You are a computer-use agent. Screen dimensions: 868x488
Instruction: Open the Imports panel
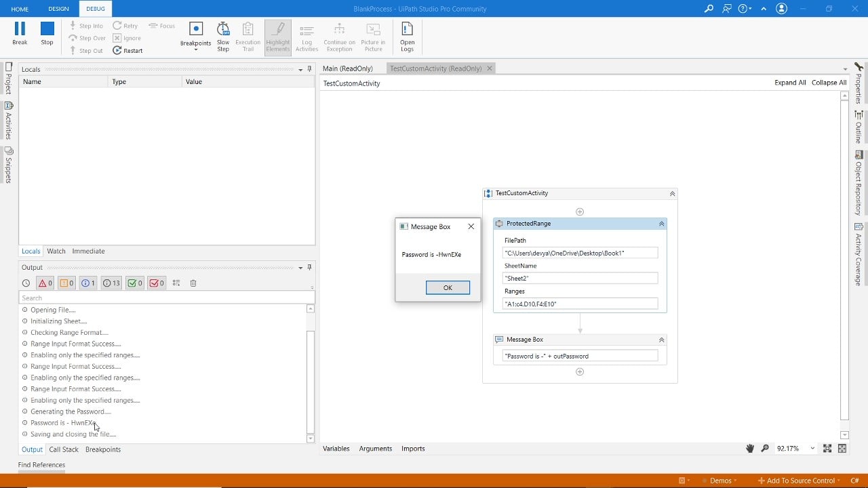[413, 449]
